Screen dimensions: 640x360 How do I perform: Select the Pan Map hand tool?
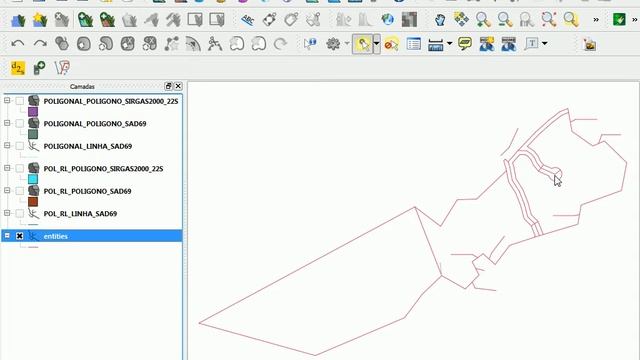[439, 20]
